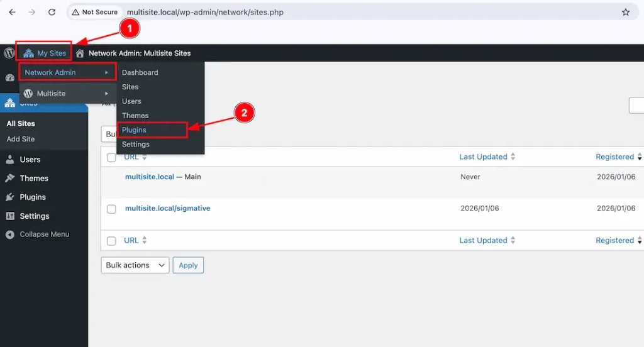644x347 pixels.
Task: Click the browser back arrow
Action: click(13, 13)
